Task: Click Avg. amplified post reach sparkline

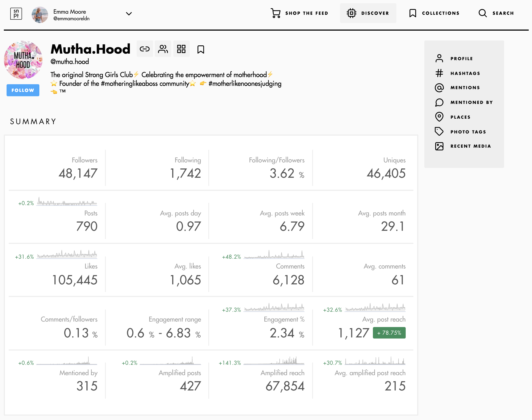Action: click(375, 361)
